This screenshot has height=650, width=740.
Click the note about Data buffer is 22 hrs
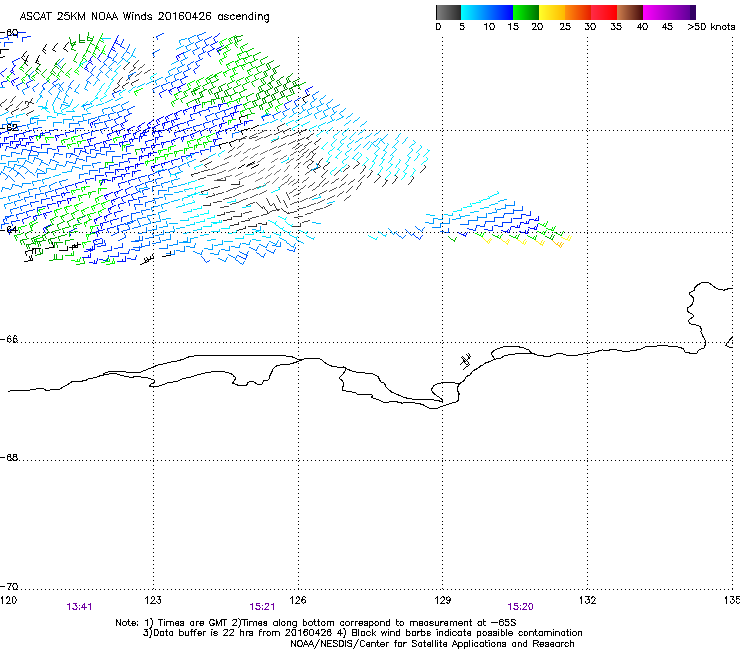coord(362,633)
